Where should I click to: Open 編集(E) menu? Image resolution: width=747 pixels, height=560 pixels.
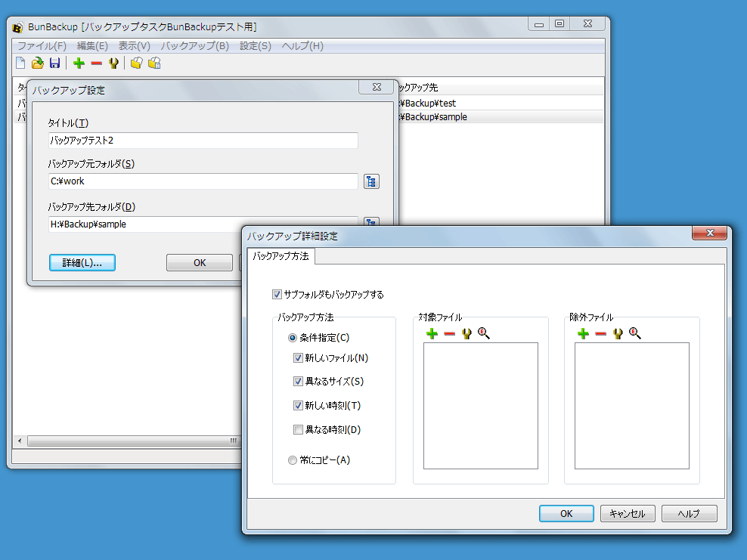point(92,45)
